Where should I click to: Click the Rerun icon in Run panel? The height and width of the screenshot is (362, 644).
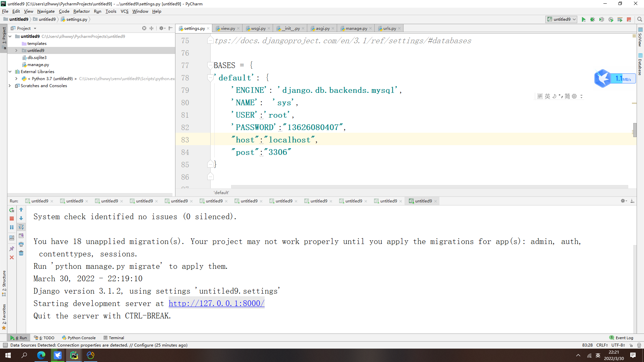click(x=12, y=210)
